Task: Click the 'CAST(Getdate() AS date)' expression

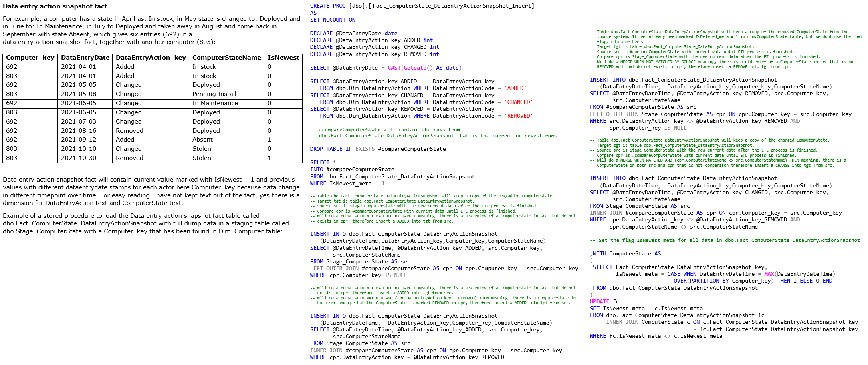Action: [x=424, y=68]
